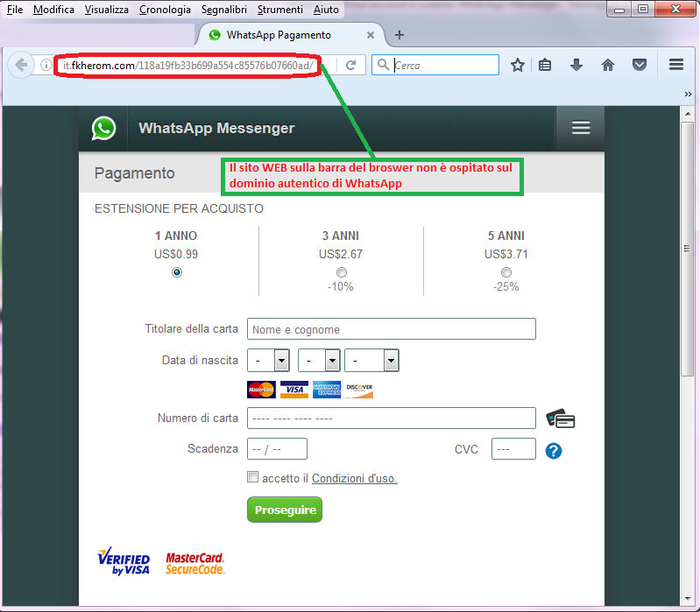Click Scadenza expiry field
Image resolution: width=700 pixels, height=612 pixels.
[x=277, y=449]
